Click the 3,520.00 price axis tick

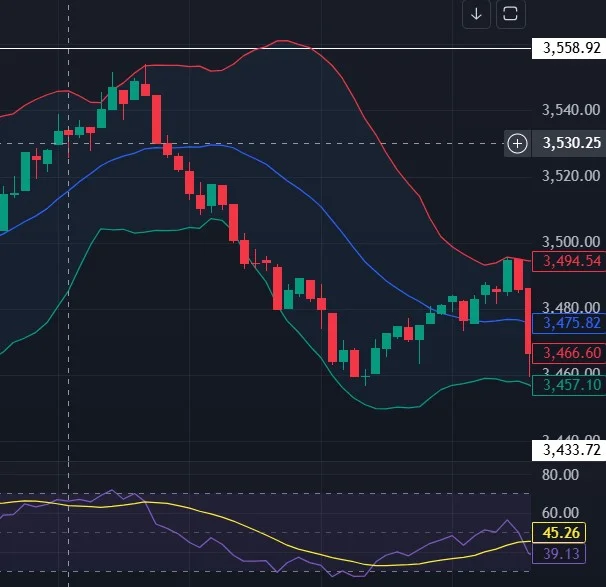point(571,176)
